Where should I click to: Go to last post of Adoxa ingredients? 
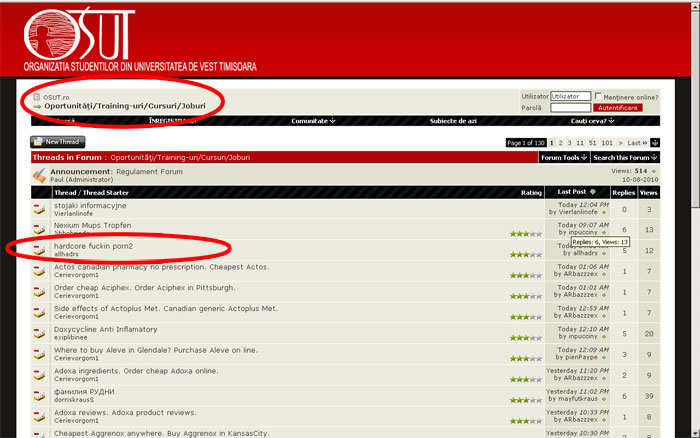[604, 378]
